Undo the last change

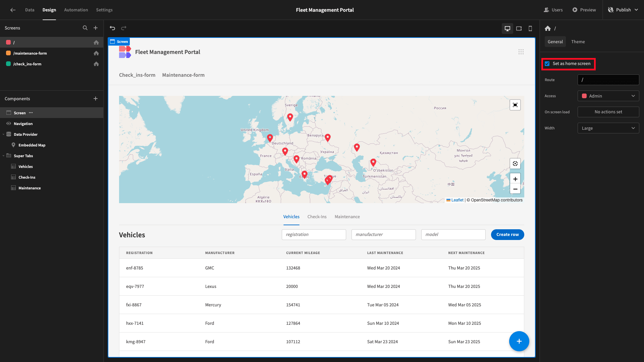pyautogui.click(x=112, y=28)
